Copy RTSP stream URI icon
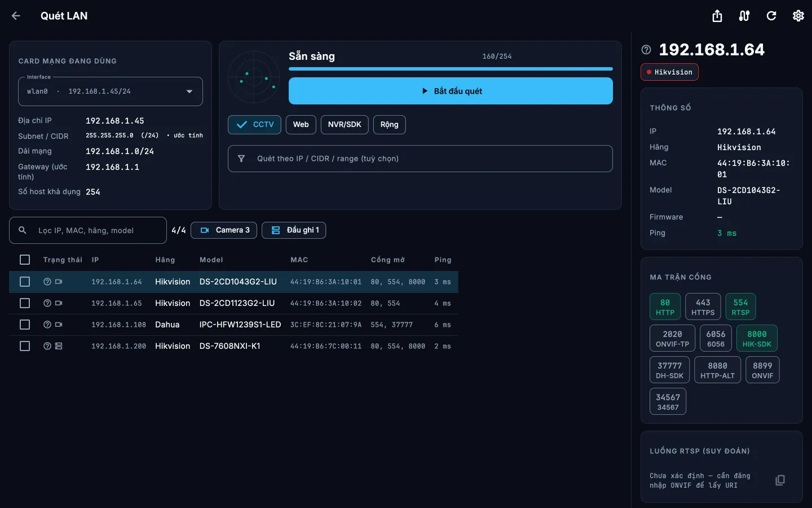Screen dimensions: 812x508 coord(780,480)
